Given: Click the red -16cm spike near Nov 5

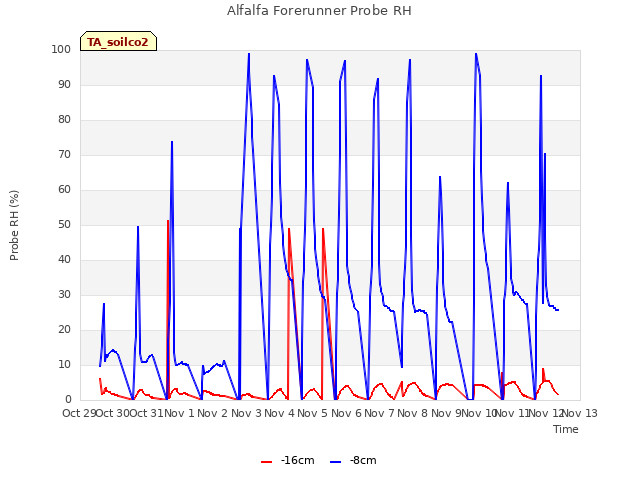Looking at the screenshot, I should (323, 229).
